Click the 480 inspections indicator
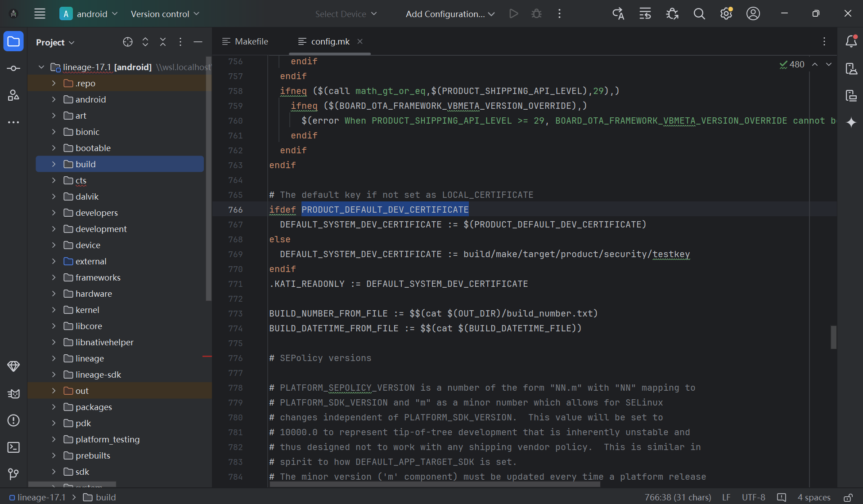This screenshot has width=863, height=504. [x=792, y=64]
